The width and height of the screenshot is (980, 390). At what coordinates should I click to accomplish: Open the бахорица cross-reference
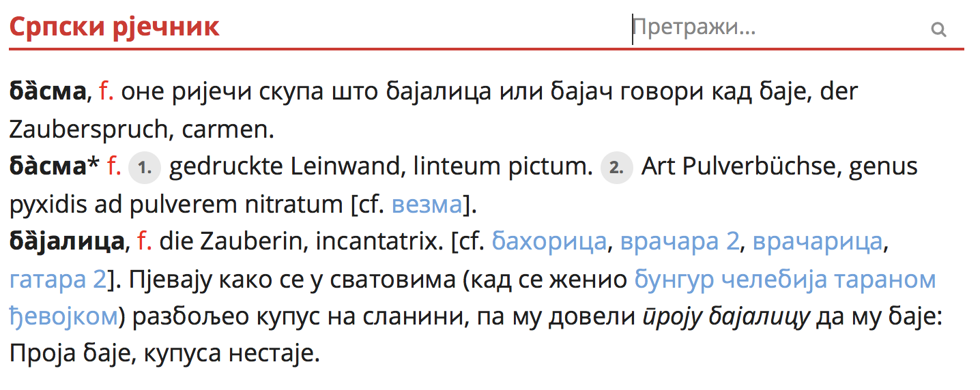click(x=549, y=241)
